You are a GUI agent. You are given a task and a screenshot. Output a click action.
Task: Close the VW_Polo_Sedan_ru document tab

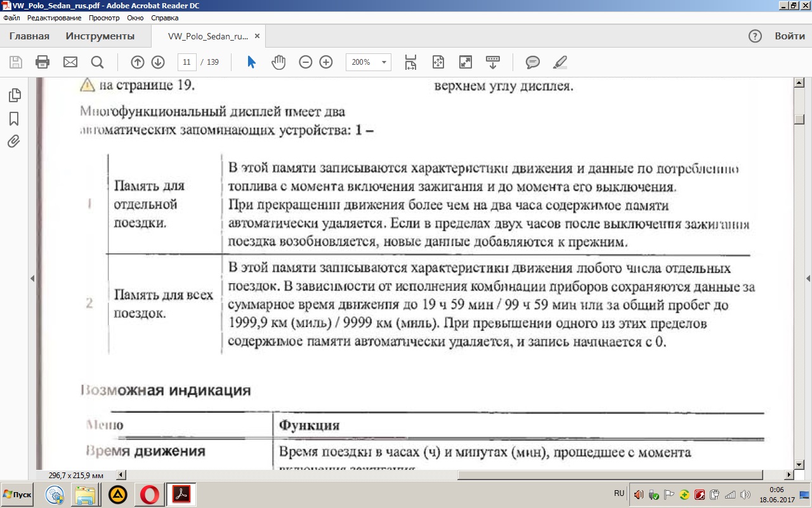click(257, 36)
